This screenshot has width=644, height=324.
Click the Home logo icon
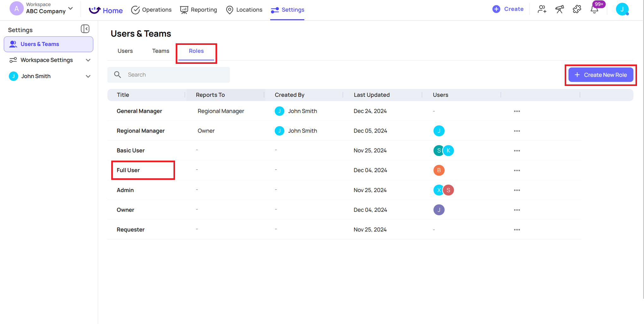pos(94,10)
